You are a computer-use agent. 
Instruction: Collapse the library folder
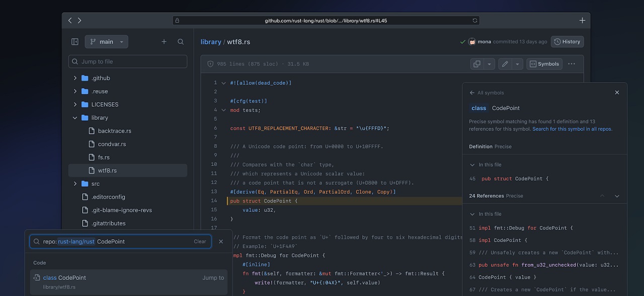click(x=75, y=118)
